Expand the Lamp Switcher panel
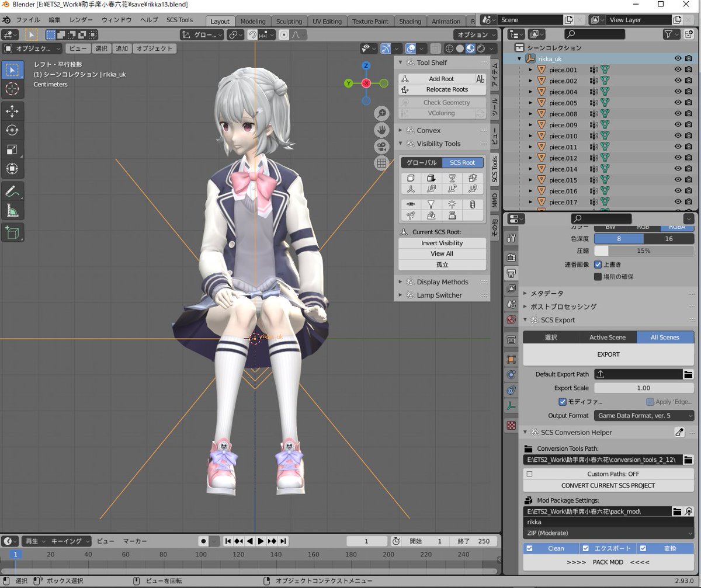Screen dimensions: 701x588 (x=442, y=295)
